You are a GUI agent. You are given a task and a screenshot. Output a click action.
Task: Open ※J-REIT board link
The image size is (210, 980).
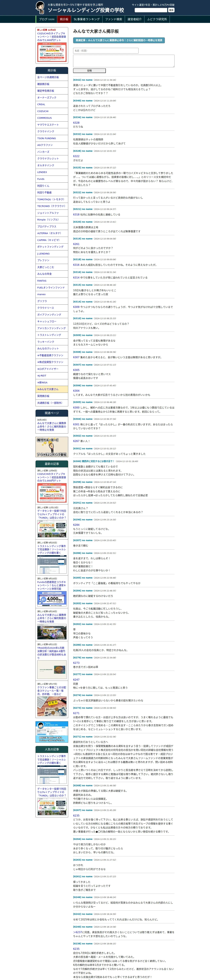click(x=52, y=376)
